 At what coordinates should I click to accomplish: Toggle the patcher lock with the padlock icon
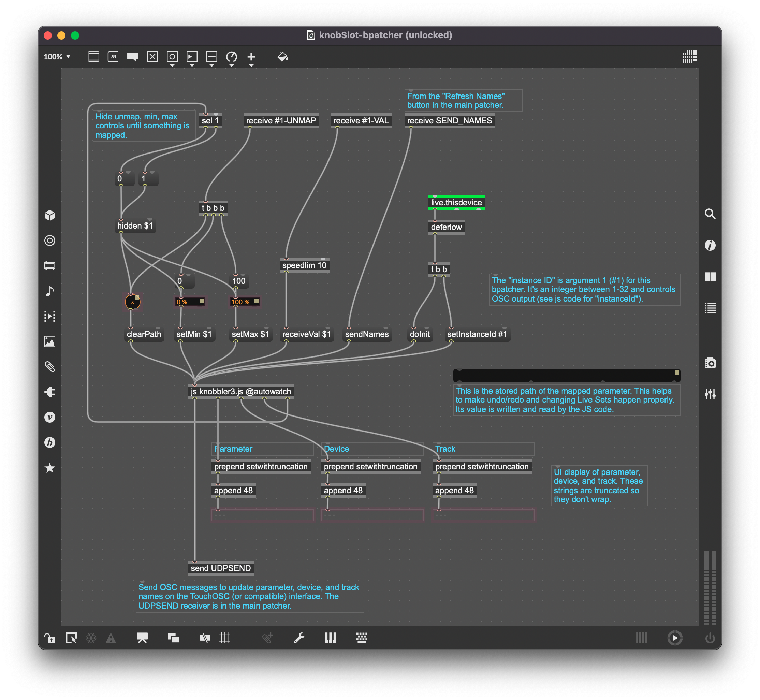coord(49,638)
